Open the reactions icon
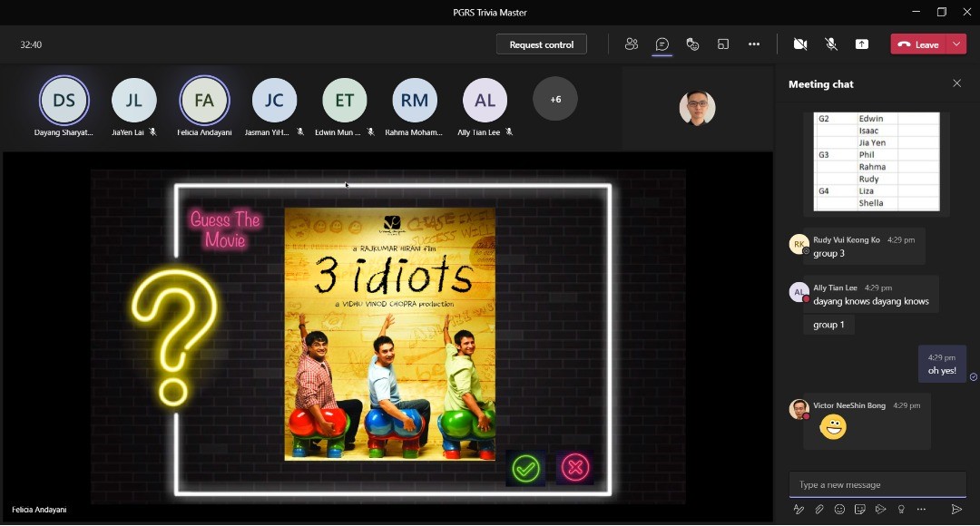 coord(692,44)
